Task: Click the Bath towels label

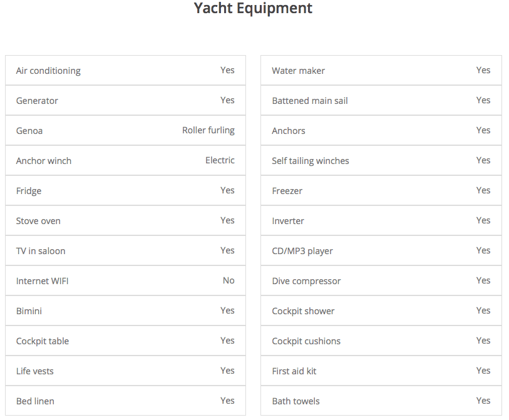Action: [296, 401]
